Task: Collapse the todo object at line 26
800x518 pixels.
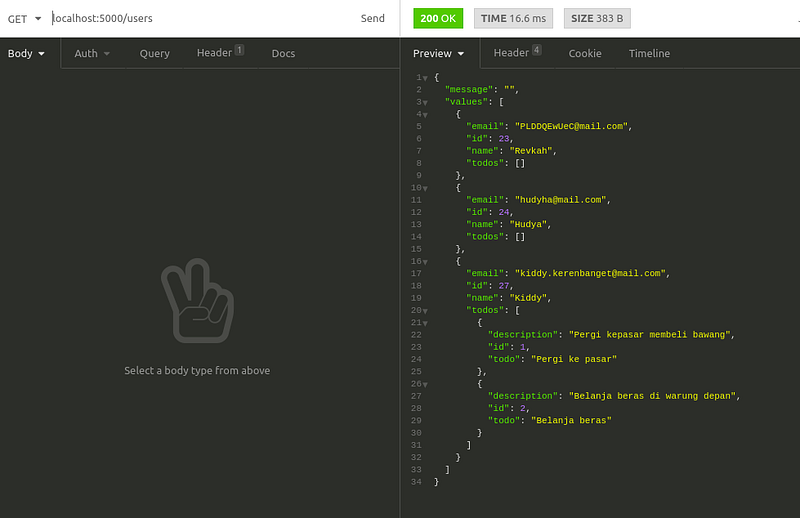Action: (x=425, y=385)
